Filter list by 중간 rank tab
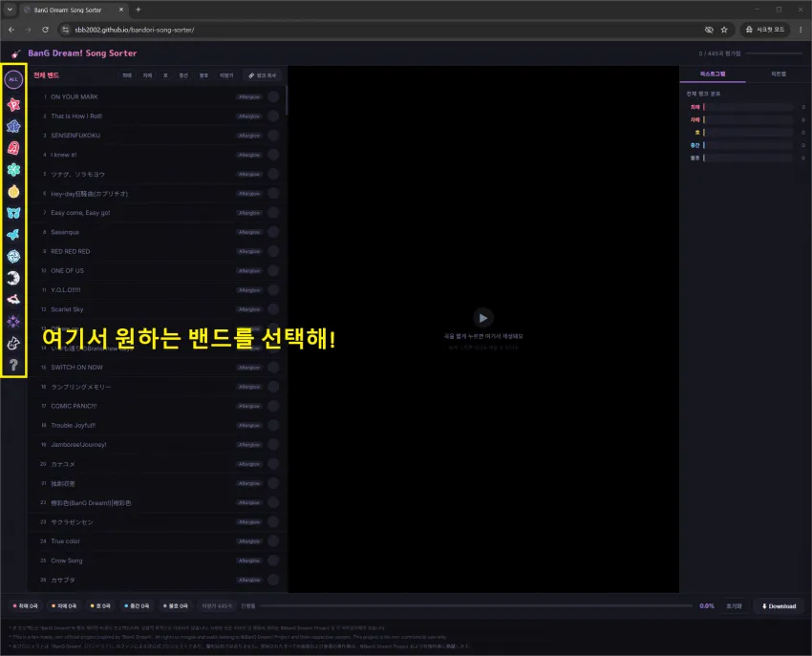812x656 pixels. click(x=183, y=75)
